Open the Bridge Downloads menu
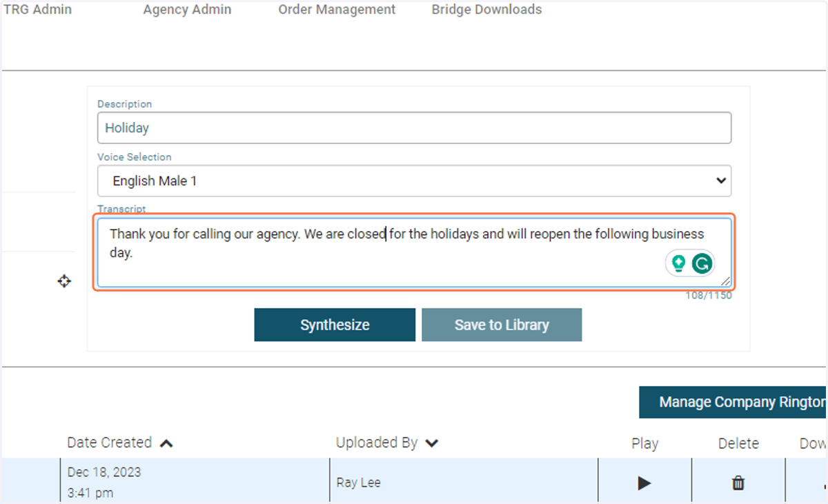The width and height of the screenshot is (828, 504). [x=486, y=10]
